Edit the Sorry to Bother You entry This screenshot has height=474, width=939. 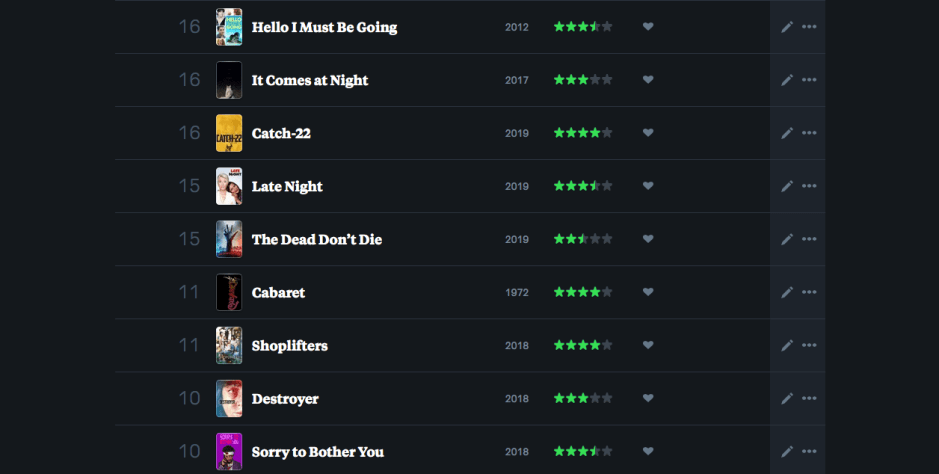tap(787, 451)
